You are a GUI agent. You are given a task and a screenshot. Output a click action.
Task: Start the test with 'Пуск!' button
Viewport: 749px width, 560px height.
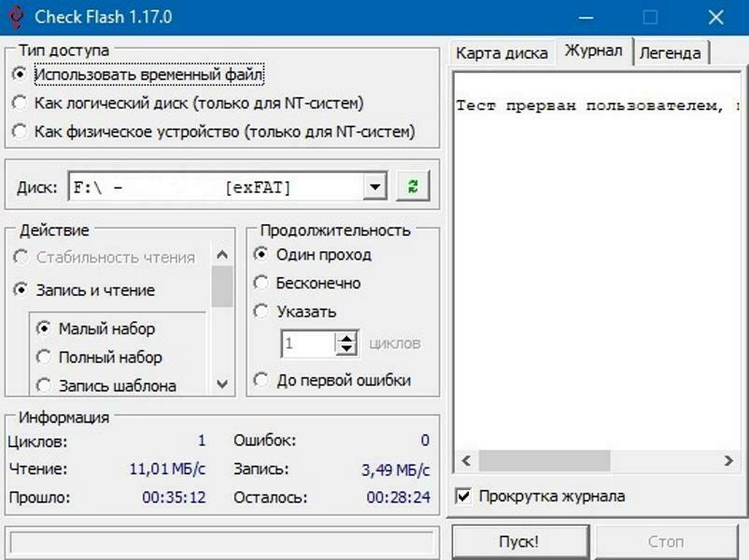click(x=519, y=542)
